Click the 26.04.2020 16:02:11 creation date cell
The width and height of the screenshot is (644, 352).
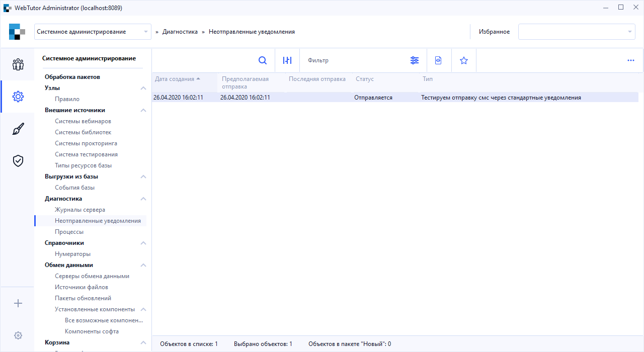coord(178,98)
